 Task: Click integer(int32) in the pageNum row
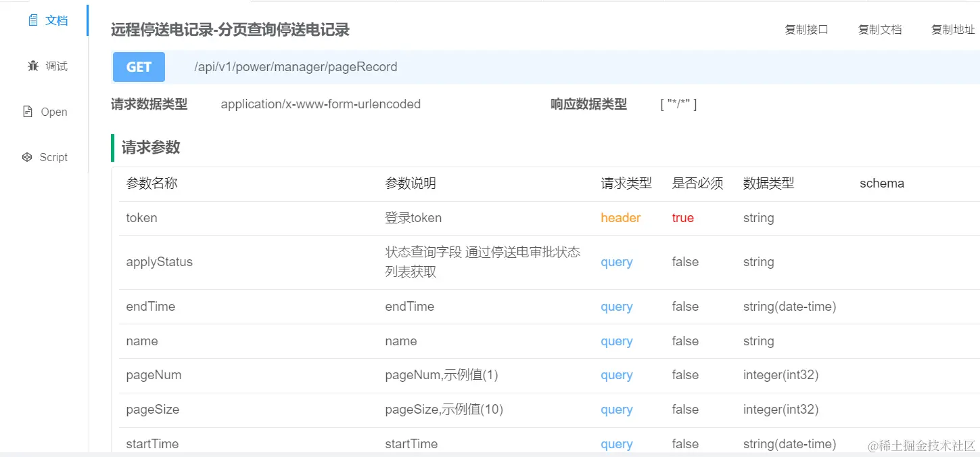coord(780,375)
